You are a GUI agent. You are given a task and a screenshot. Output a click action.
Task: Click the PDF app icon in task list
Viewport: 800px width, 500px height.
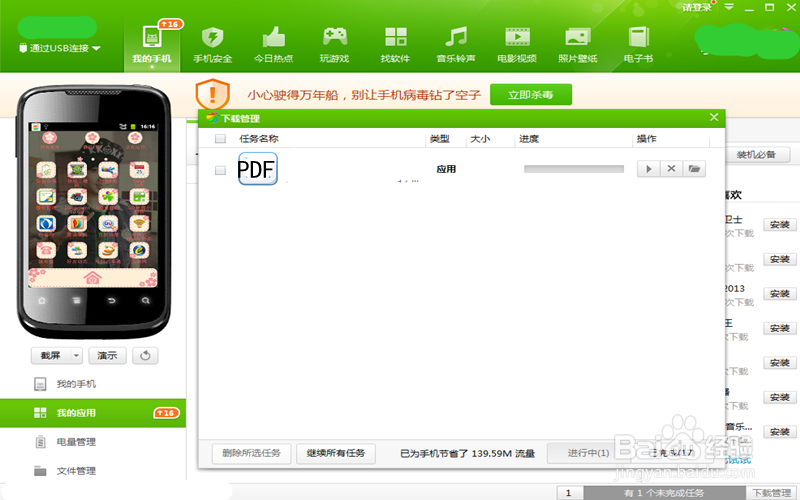click(x=258, y=168)
